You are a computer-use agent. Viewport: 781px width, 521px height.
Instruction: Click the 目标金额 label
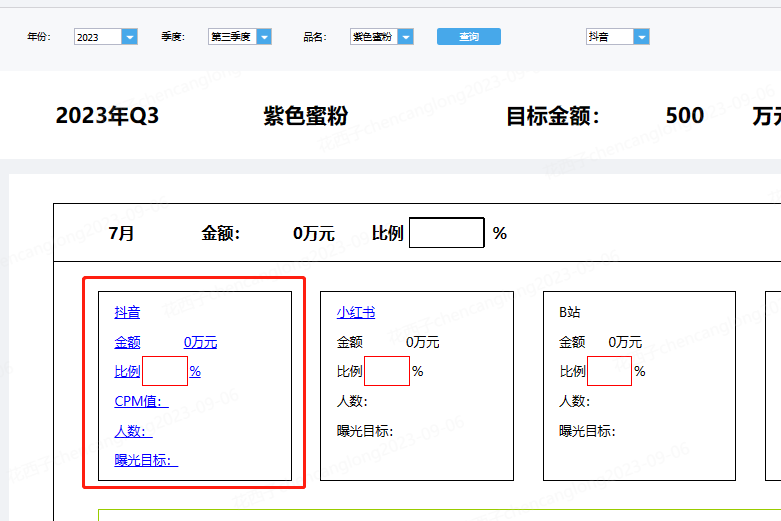553,116
